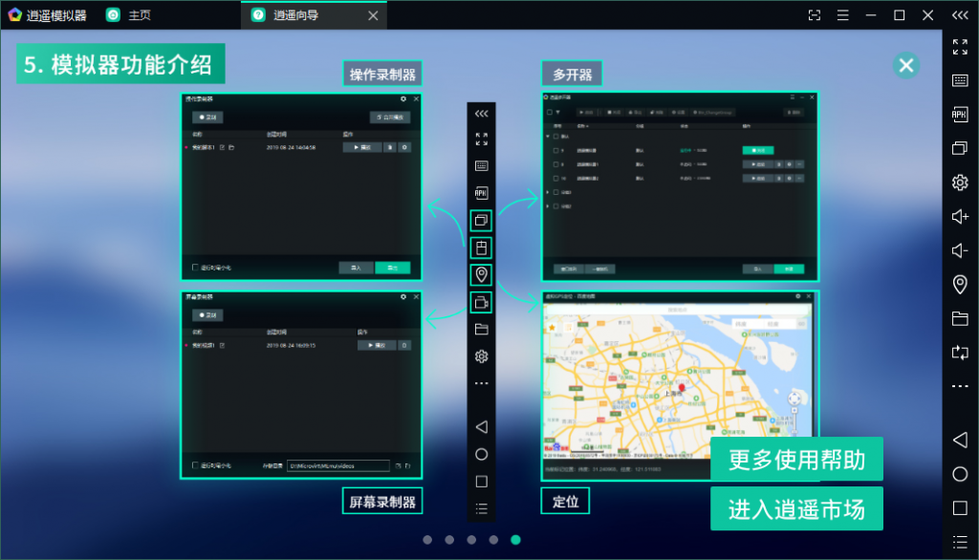The height and width of the screenshot is (560, 979).
Task: Toggle fullscreen from the right sidebar
Action: (960, 47)
